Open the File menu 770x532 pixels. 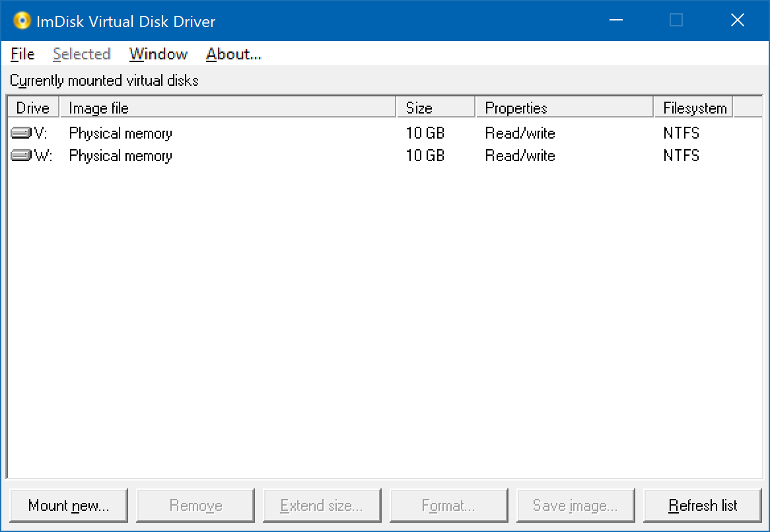click(22, 54)
